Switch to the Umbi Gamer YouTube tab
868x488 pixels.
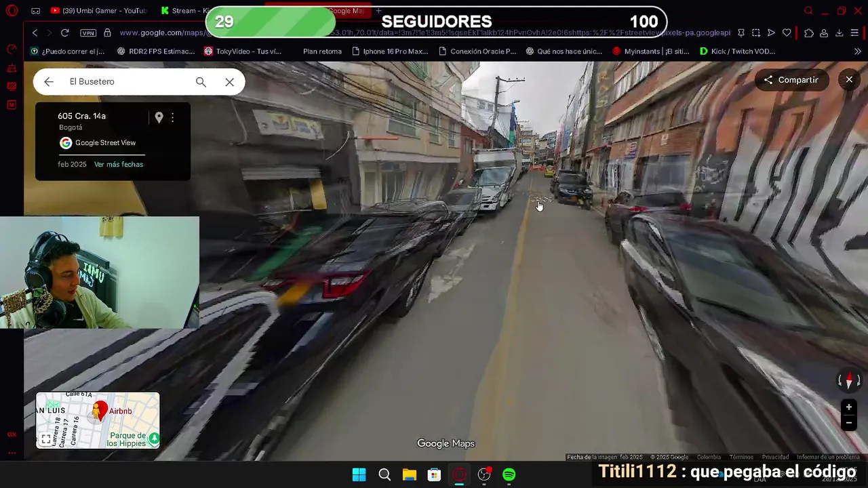[x=99, y=11]
